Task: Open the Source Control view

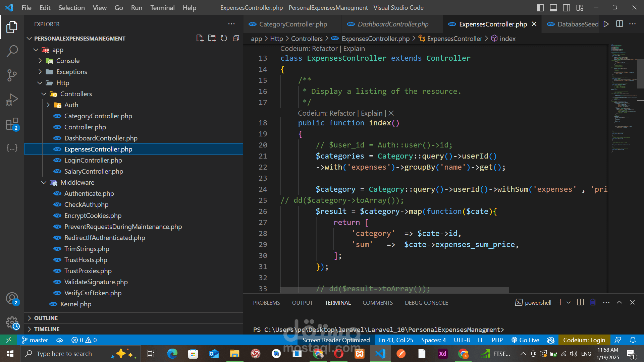Action: click(x=12, y=75)
